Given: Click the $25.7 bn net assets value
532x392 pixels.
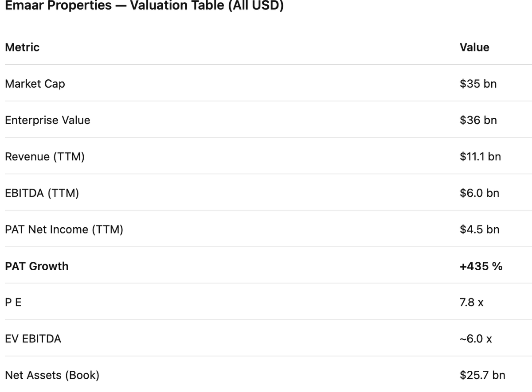Looking at the screenshot, I should point(482,375).
